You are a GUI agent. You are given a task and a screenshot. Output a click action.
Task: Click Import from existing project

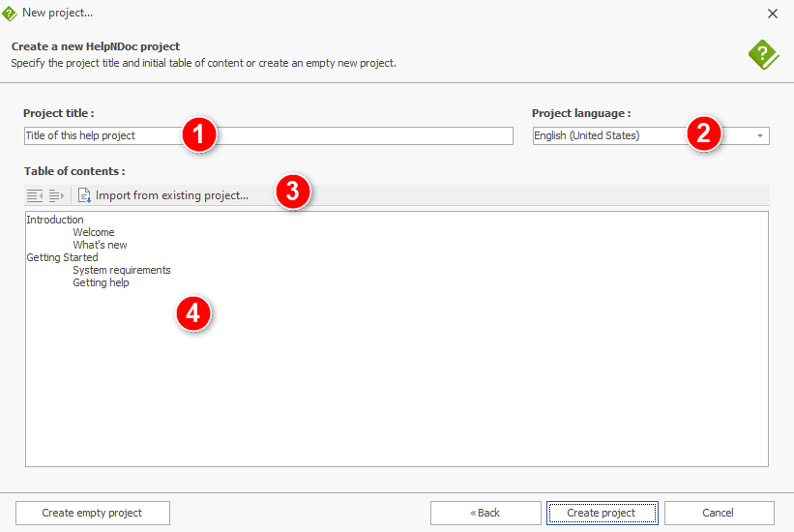pos(171,195)
